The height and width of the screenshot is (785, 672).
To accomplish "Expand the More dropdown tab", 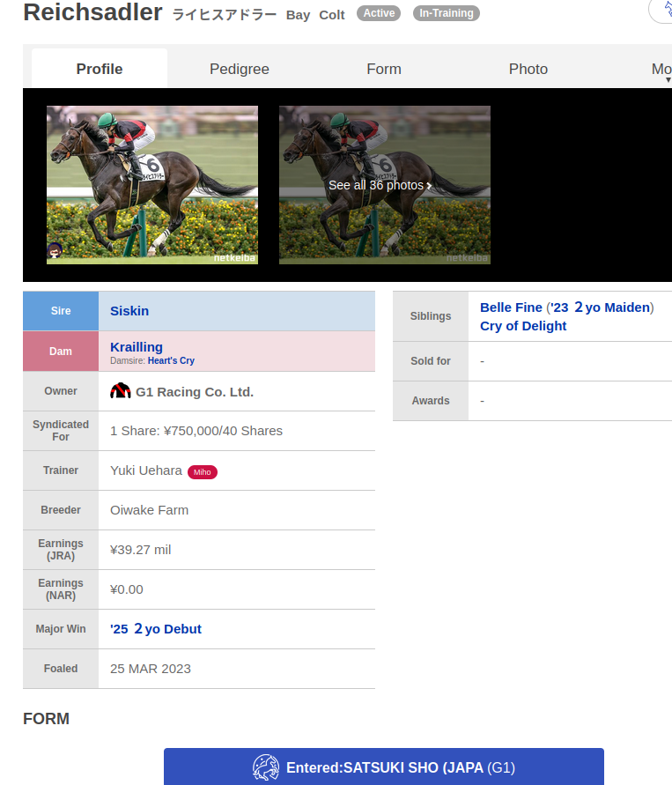I will [x=661, y=70].
